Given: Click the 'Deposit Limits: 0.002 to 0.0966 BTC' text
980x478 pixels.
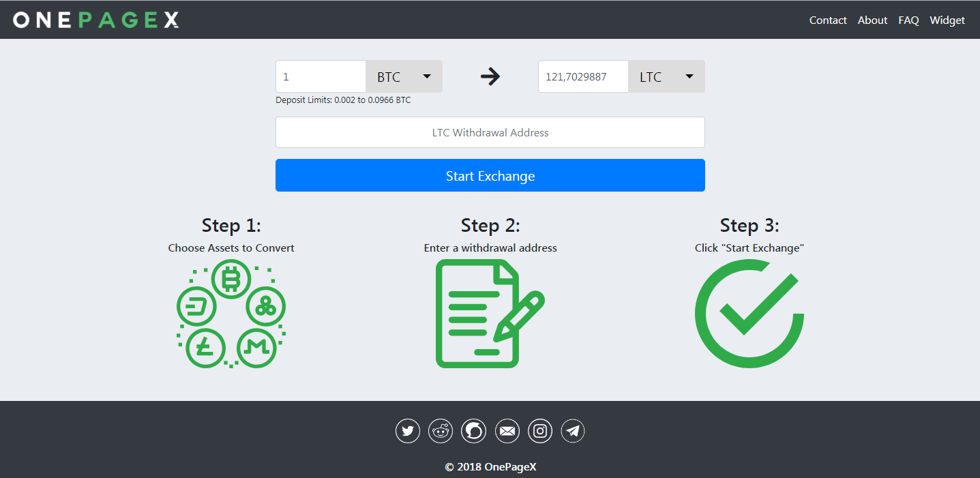Looking at the screenshot, I should pos(343,100).
